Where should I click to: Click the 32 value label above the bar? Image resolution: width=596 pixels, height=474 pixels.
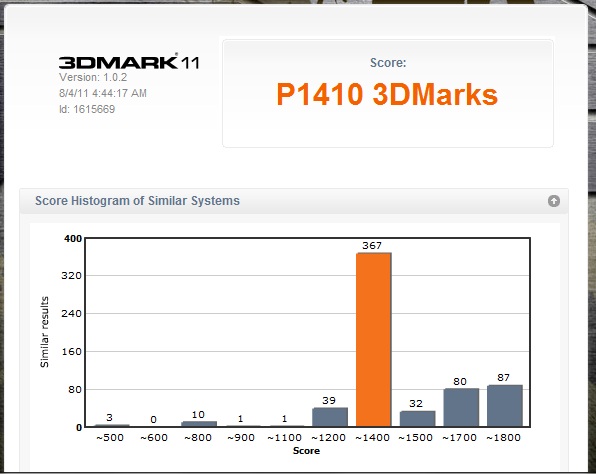coord(416,403)
